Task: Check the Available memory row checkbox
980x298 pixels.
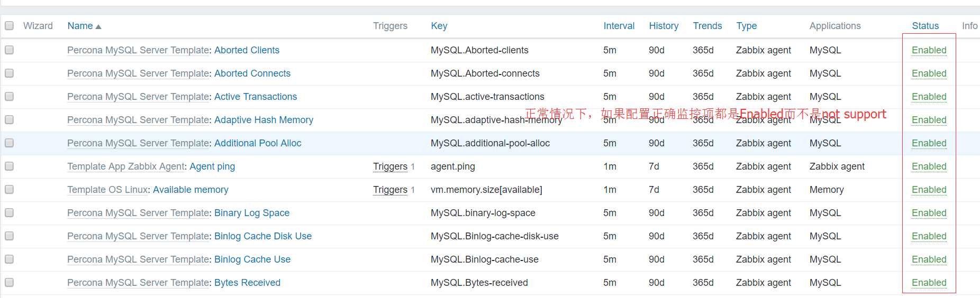Action: tap(9, 189)
